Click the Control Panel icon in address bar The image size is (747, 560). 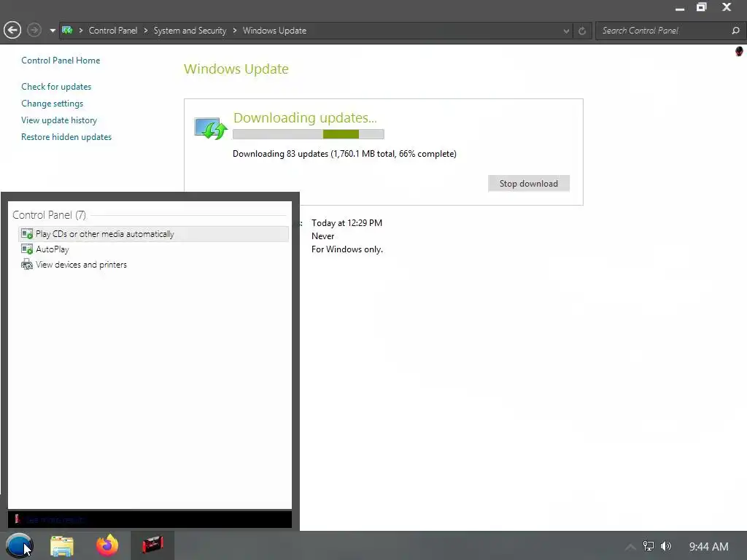(x=67, y=31)
